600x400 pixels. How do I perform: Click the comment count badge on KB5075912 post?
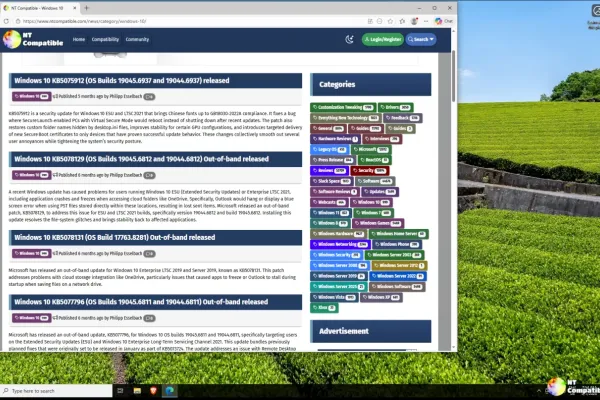click(149, 97)
